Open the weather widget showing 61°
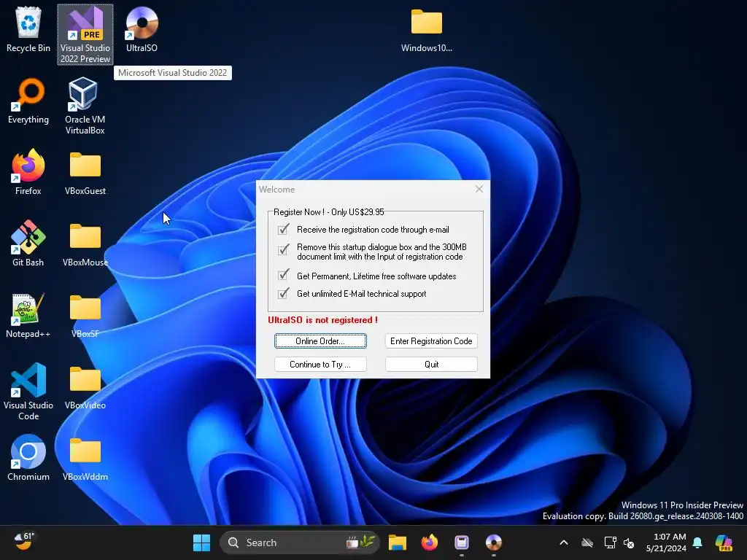This screenshot has width=747, height=560. point(24,542)
